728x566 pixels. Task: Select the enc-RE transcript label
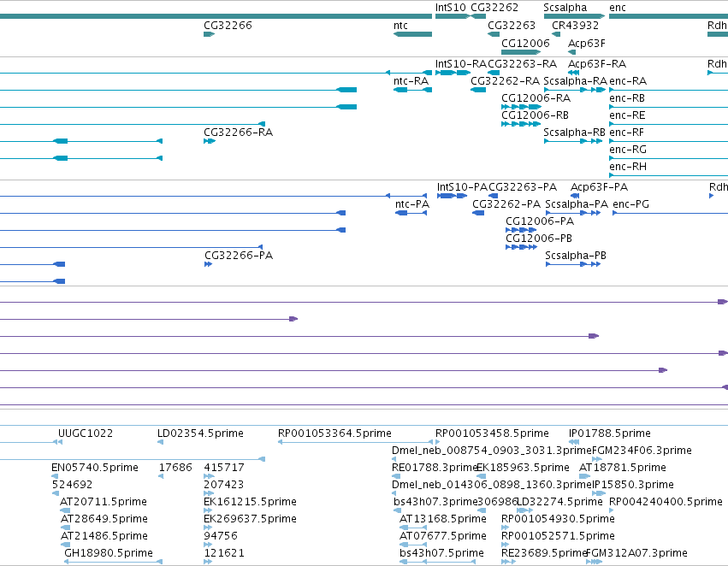click(x=627, y=115)
